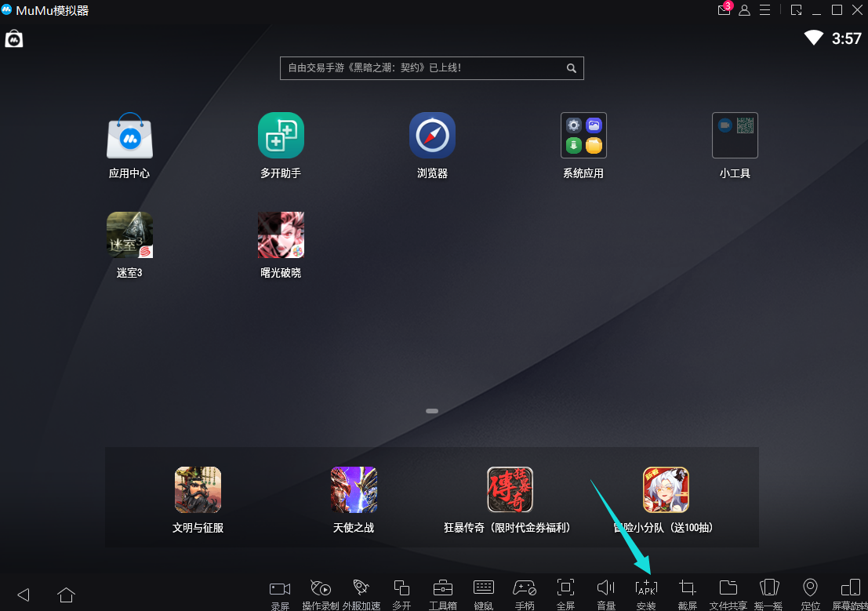Open 键鼠 keyboard mouse settings
Screen dimensions: 868x611
(x=484, y=595)
